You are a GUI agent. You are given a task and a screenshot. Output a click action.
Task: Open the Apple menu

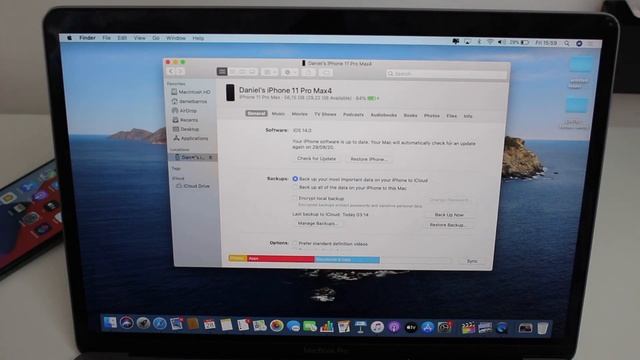coord(69,38)
